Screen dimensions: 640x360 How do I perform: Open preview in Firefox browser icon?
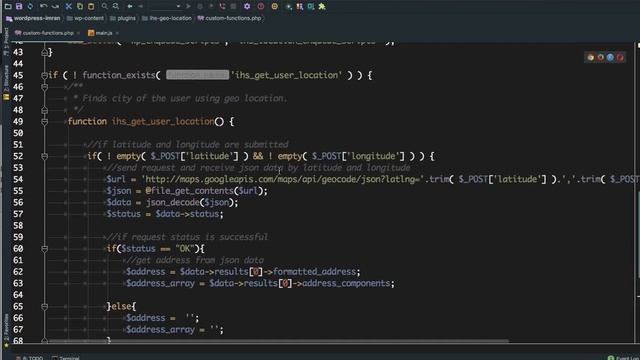(600, 57)
